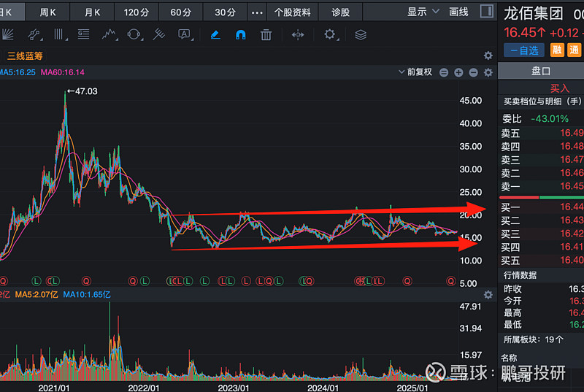Open gear settings next to 前复权 zoom icons

pos(488,72)
